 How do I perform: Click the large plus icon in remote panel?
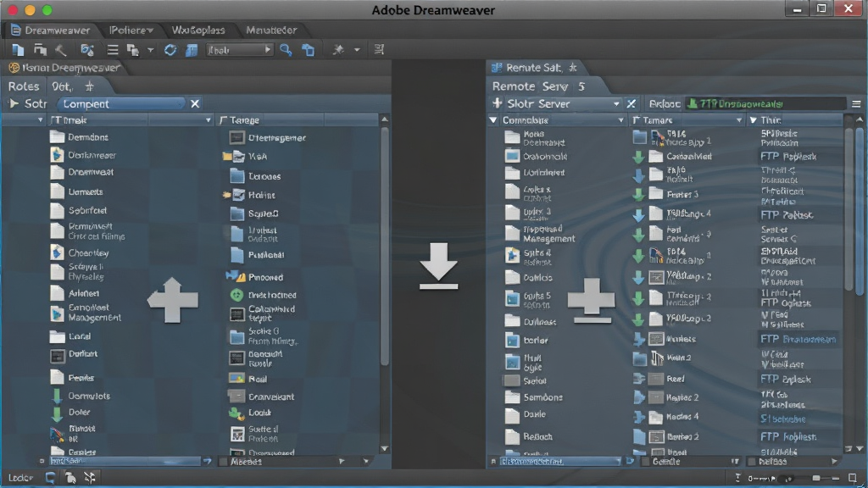591,301
